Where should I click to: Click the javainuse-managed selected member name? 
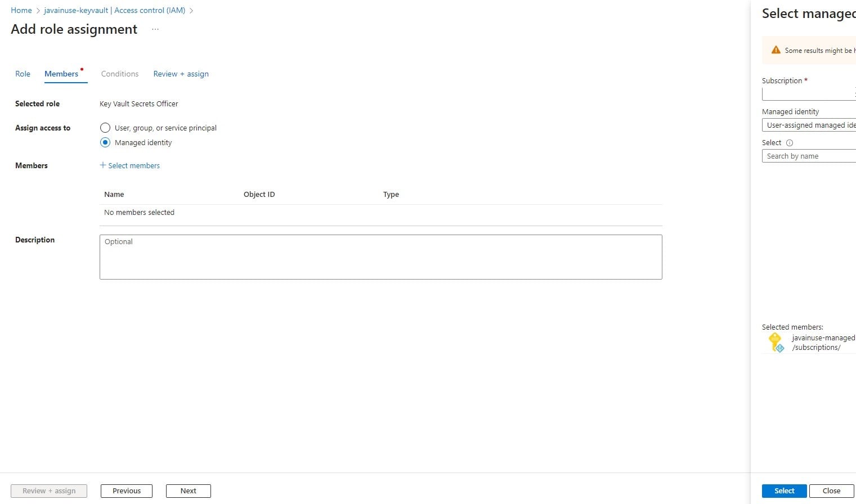(x=823, y=337)
